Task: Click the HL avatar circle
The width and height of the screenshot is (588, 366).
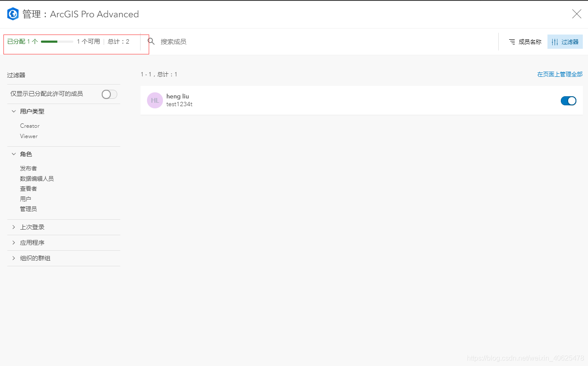Action: (155, 100)
